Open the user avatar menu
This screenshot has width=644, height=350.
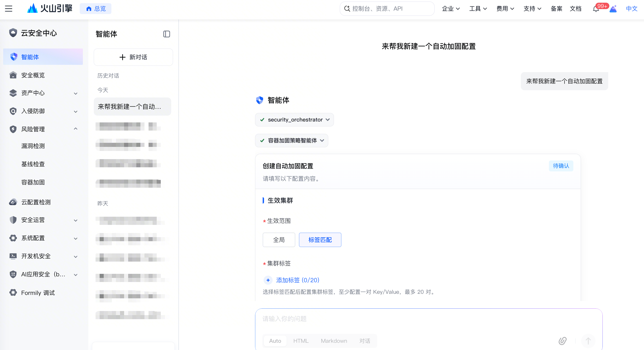pyautogui.click(x=613, y=9)
